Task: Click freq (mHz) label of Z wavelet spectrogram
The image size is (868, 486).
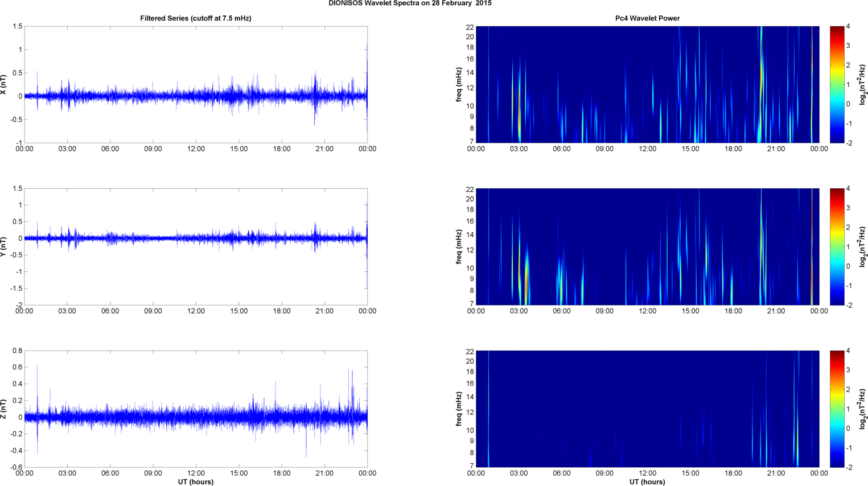Action: [458, 409]
